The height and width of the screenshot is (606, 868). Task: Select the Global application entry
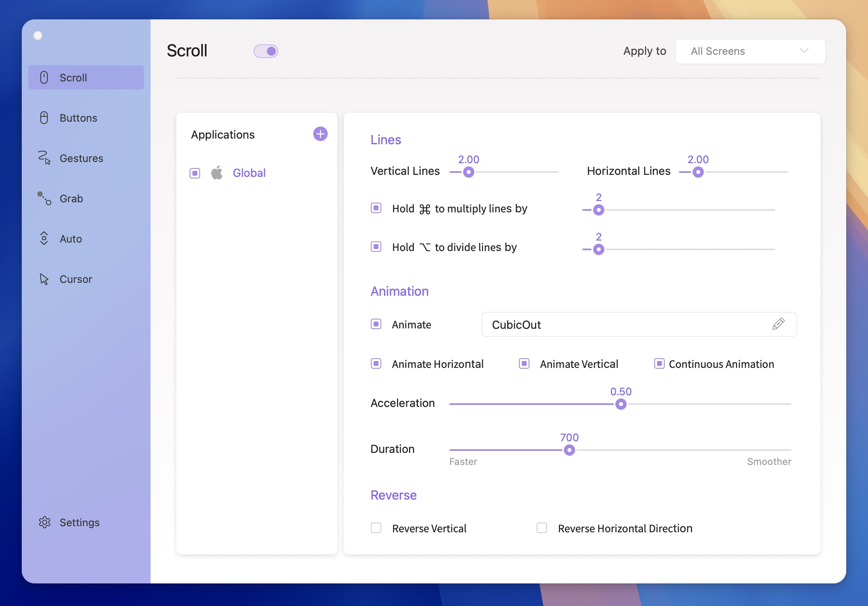click(x=249, y=173)
